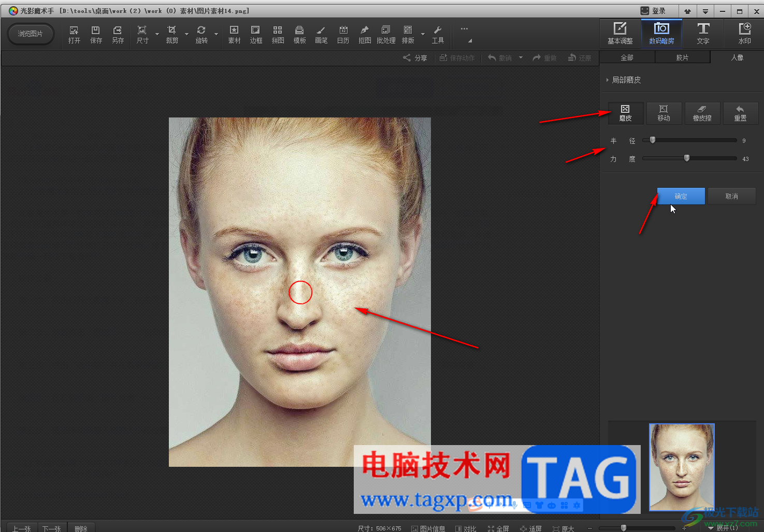This screenshot has height=532, width=764.
Task: Open 批处理 batch processing
Action: pos(386,34)
